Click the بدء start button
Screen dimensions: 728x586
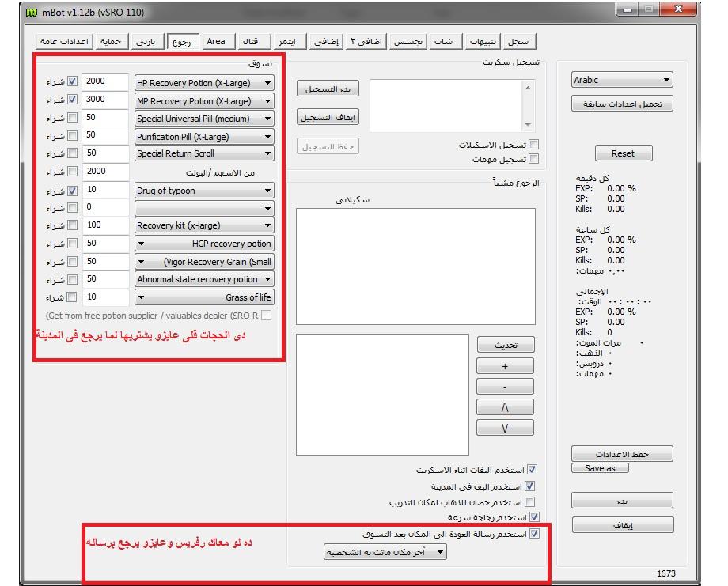coord(622,501)
